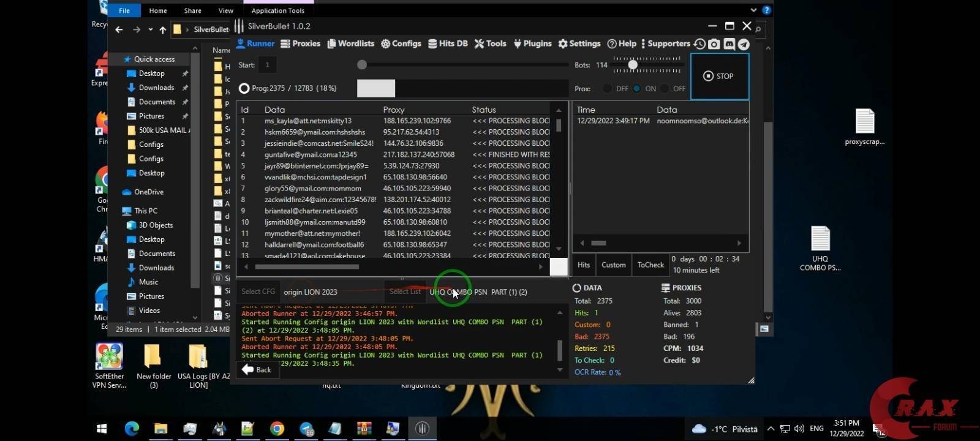This screenshot has width=980, height=441.
Task: Click the Back button
Action: point(257,369)
